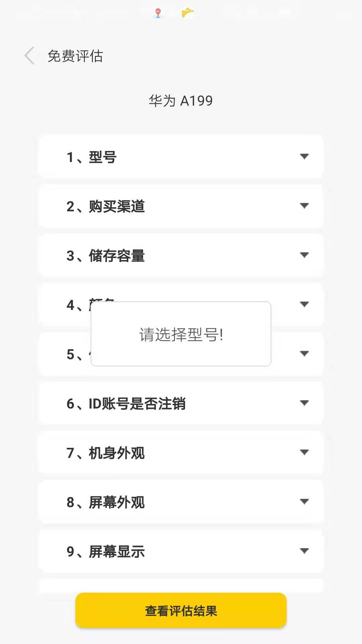
Task: Dismiss the 请选择型号 toast message
Action: pos(181,333)
